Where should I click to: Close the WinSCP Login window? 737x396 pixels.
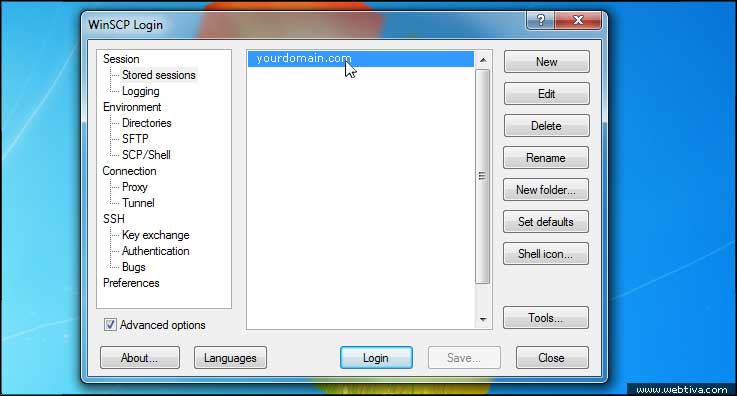578,20
